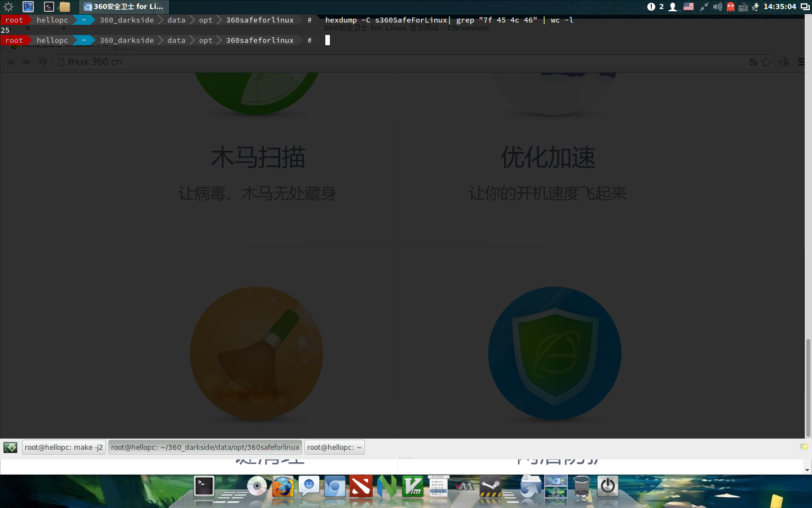Screen dimensions: 812x508
Task: Select the 360safeforlinux terminal tab
Action: click(205, 447)
